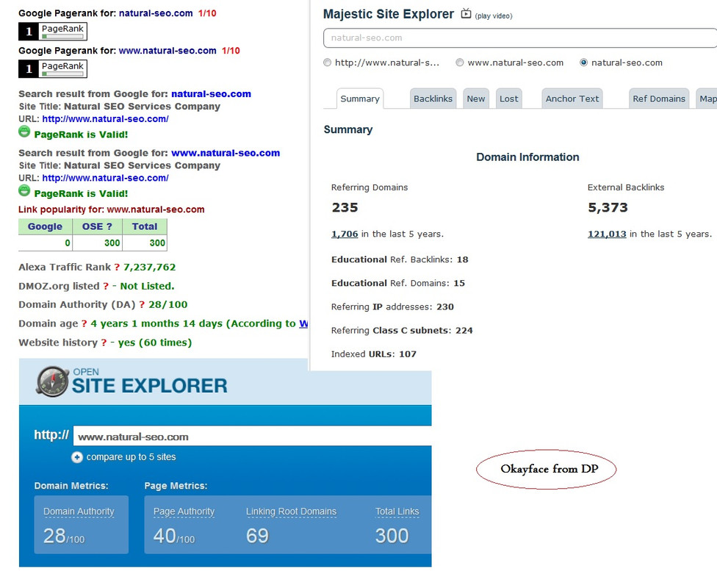This screenshot has width=717, height=588.
Task: Click the Not Listed DMOZ status text
Action: pos(147,287)
